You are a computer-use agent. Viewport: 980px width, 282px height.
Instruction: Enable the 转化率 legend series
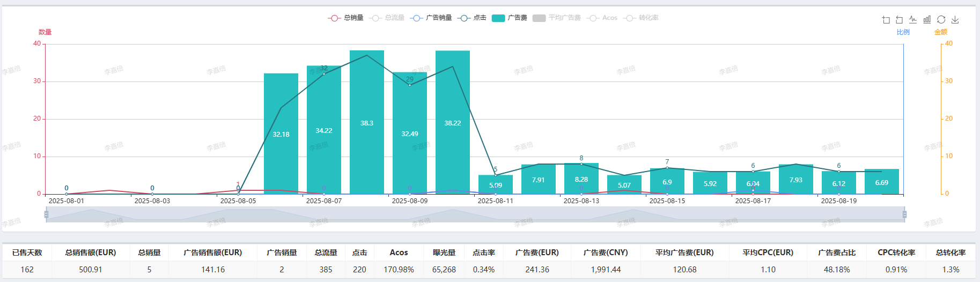coord(642,18)
